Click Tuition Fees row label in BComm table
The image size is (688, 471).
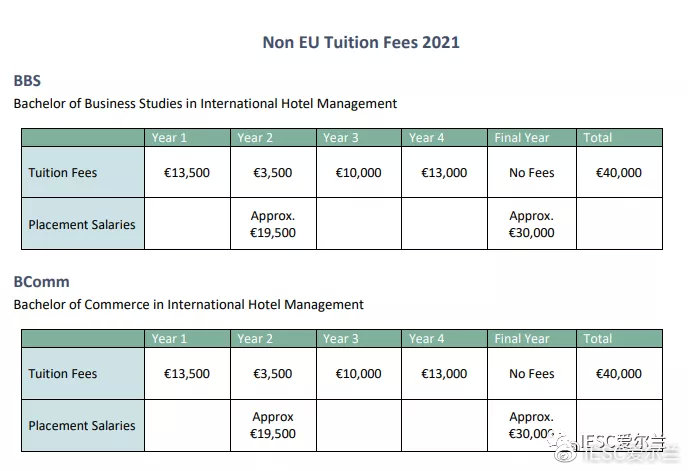(x=63, y=374)
